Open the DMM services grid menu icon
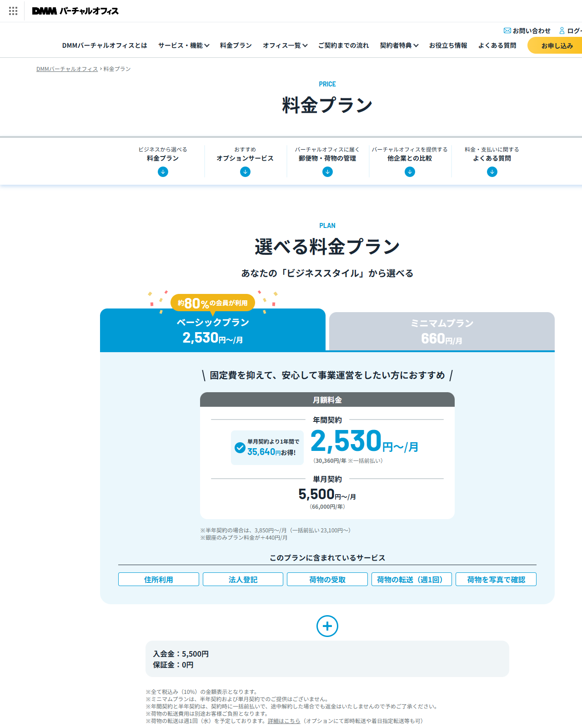This screenshot has height=728, width=582. (x=13, y=11)
